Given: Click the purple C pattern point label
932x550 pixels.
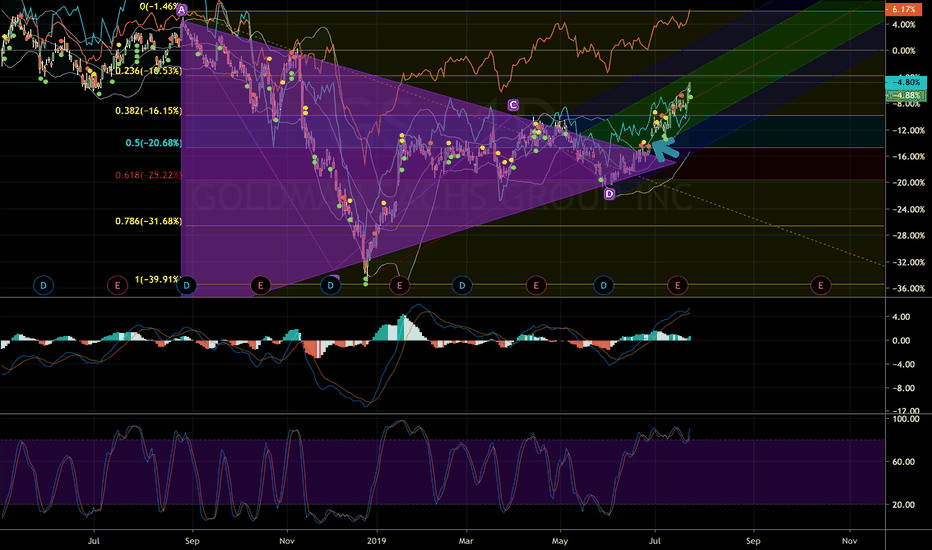Looking at the screenshot, I should (x=513, y=105).
